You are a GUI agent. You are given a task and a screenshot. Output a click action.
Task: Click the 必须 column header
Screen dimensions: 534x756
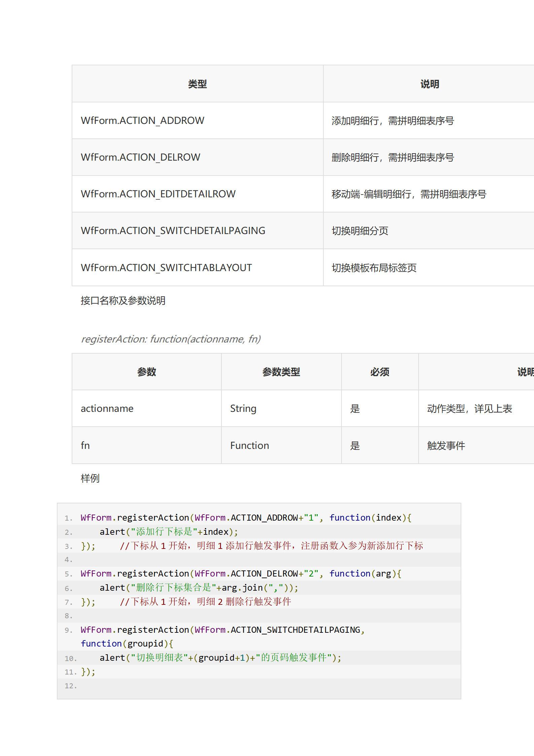[x=380, y=372]
